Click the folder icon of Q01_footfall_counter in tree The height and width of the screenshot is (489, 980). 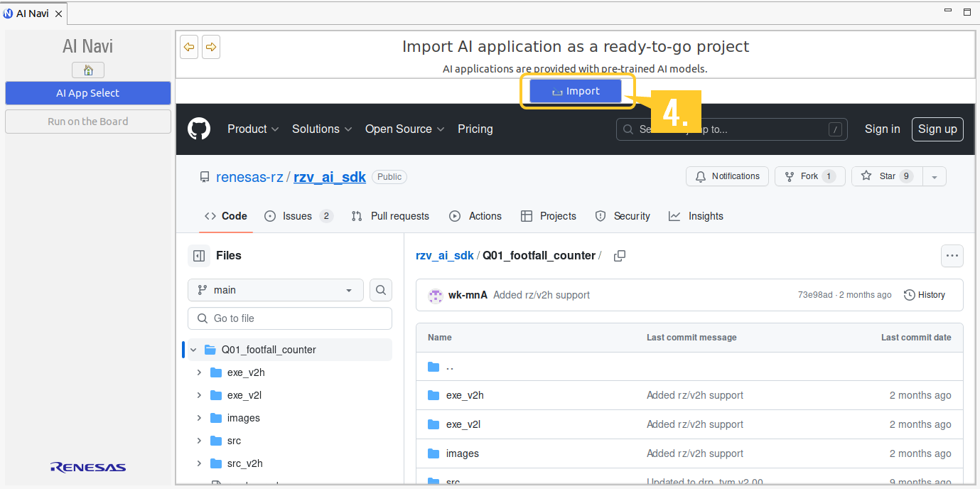click(x=210, y=350)
